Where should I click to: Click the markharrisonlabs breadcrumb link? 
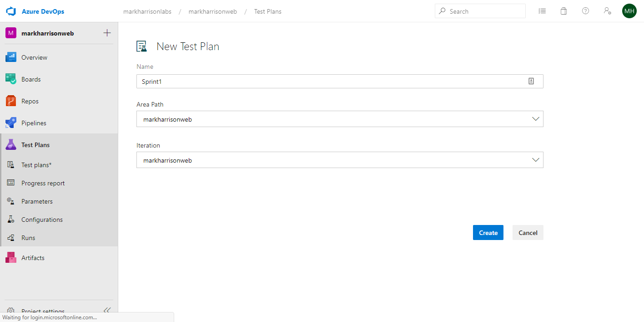pyautogui.click(x=147, y=11)
